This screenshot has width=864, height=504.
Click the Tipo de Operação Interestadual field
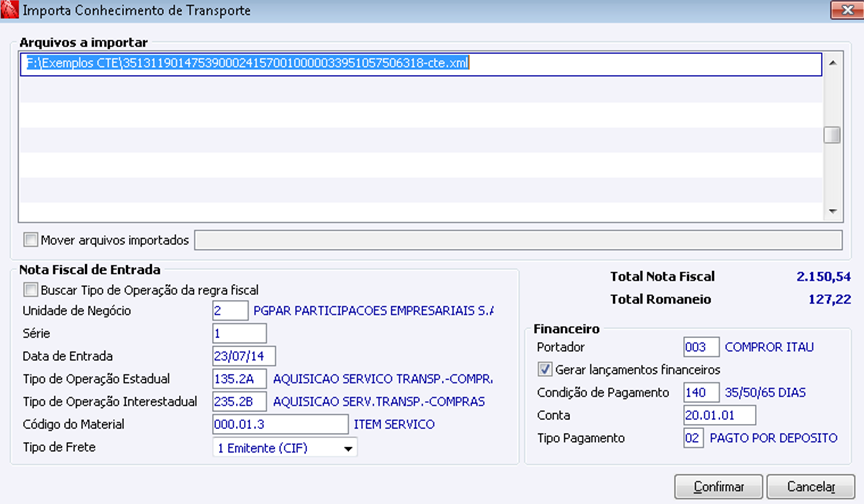[x=239, y=402]
